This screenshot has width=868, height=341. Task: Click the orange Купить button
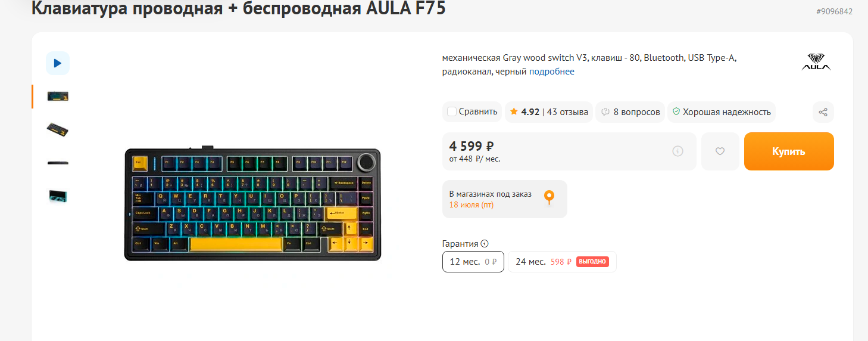pos(789,151)
